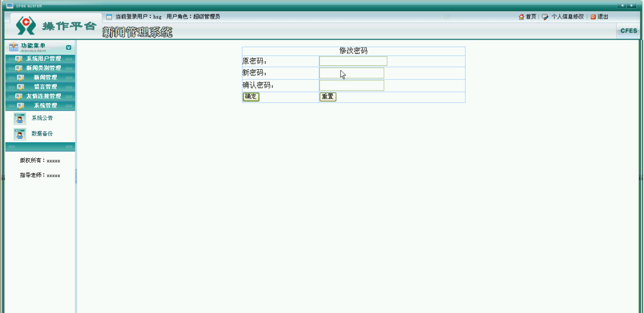Image resolution: width=644 pixels, height=313 pixels.
Task: Click the pencil icon beside 个人信息修改
Action: pyautogui.click(x=545, y=17)
